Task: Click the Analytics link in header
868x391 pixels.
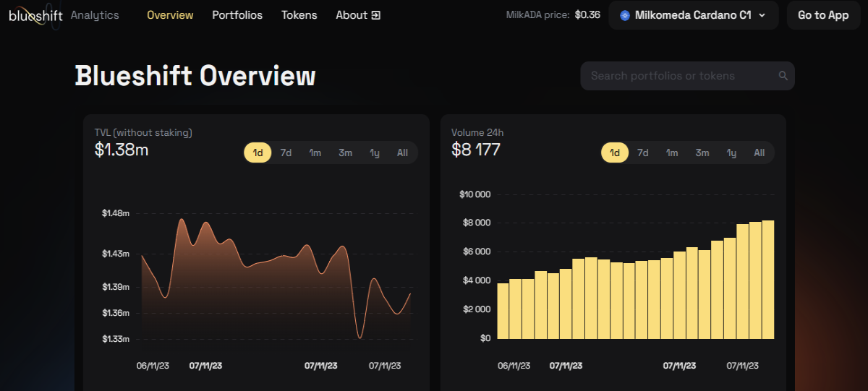Action: point(95,15)
